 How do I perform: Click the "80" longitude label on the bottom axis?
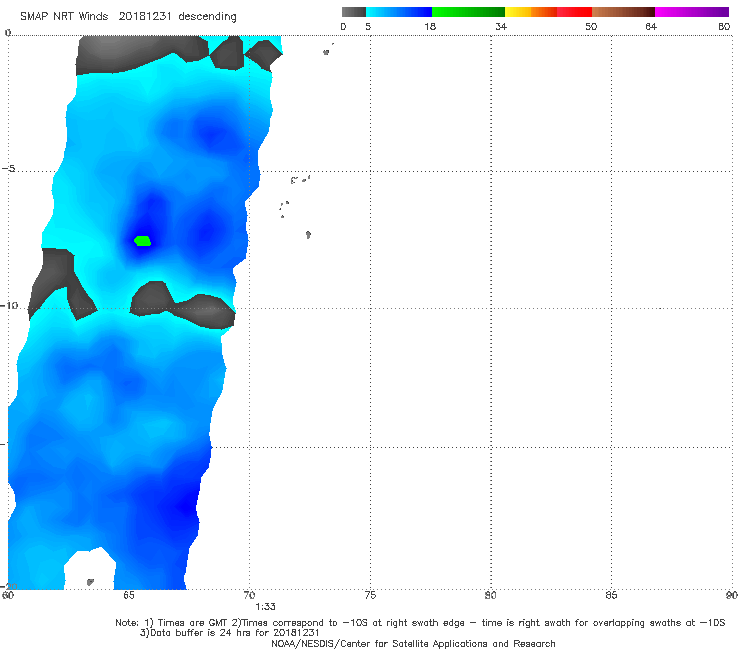(491, 595)
